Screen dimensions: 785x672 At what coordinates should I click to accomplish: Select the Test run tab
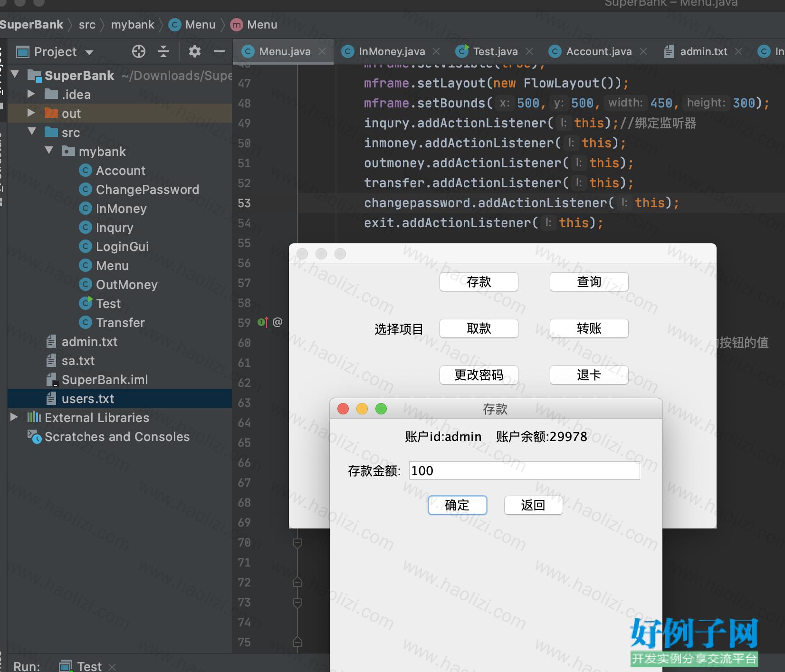tap(80, 666)
